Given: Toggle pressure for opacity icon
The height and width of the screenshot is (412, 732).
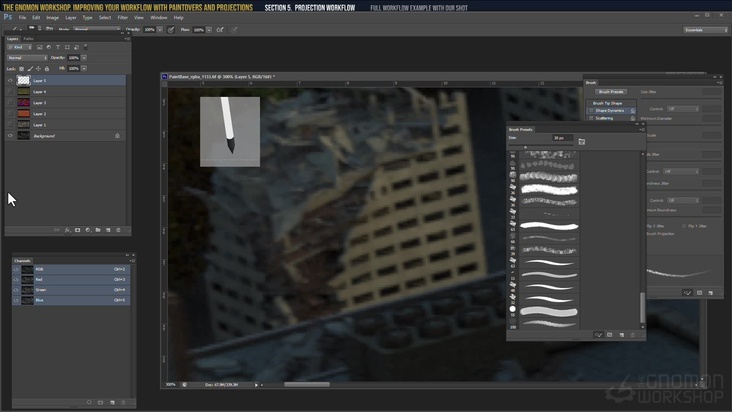Looking at the screenshot, I should pos(171,29).
